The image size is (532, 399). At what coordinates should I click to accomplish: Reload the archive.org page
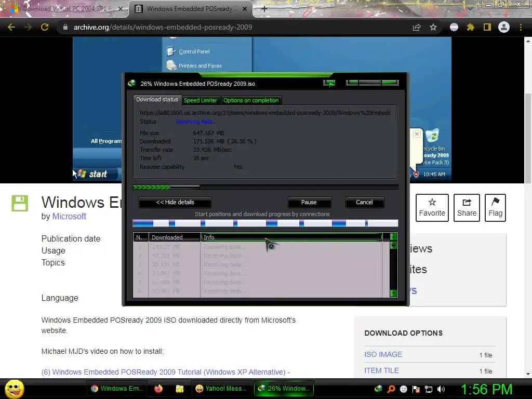pyautogui.click(x=45, y=27)
